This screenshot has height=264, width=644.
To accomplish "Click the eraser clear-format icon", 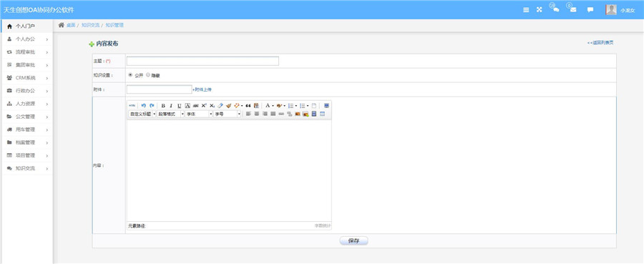I will point(220,106).
